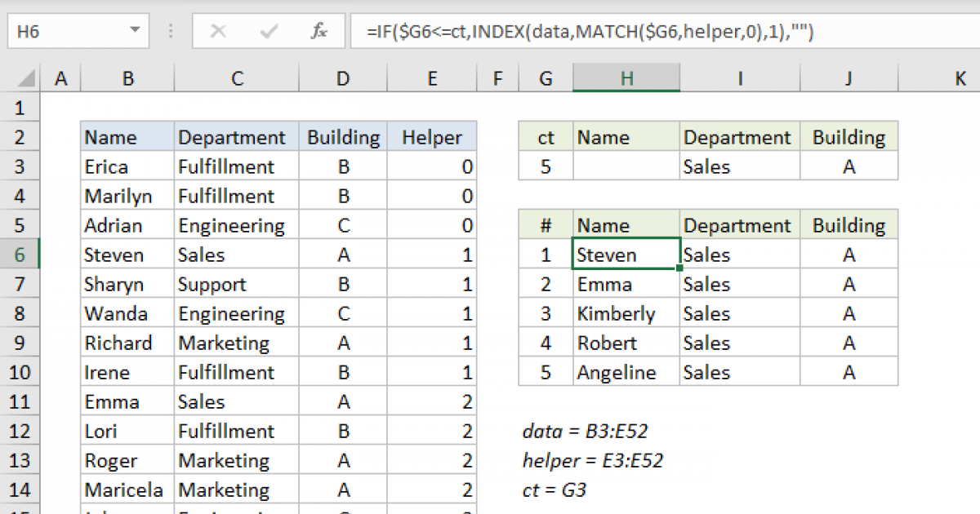Click the helper = E3:E52 note

[x=592, y=460]
